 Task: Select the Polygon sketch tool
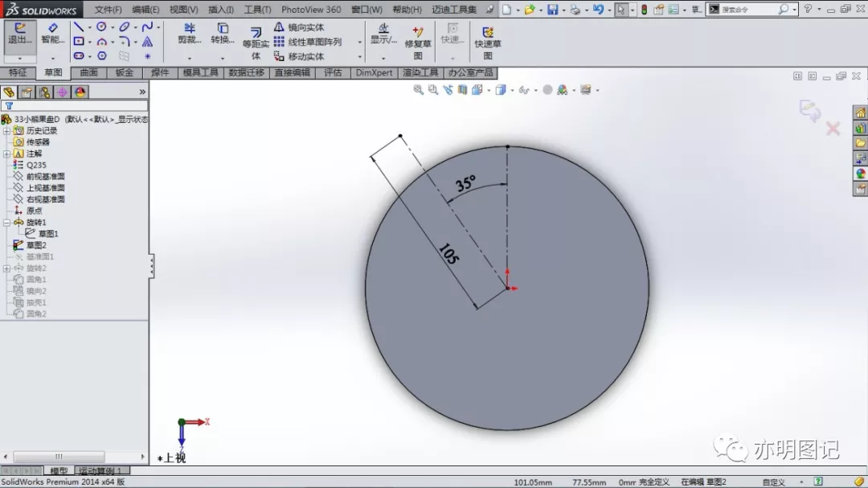(x=102, y=56)
